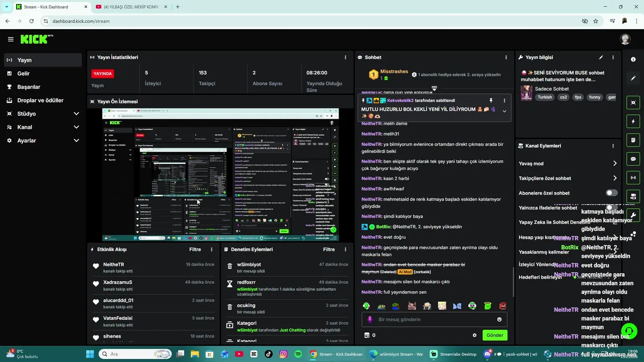
Task: Open Filtre in Denetim Eylemleri panel
Action: (329, 249)
